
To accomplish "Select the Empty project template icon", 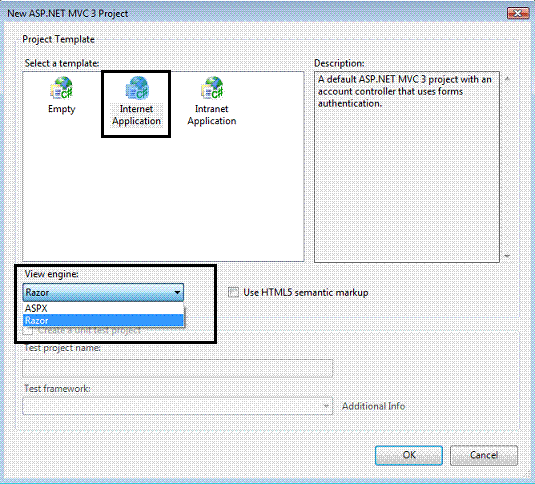I will 61,88.
